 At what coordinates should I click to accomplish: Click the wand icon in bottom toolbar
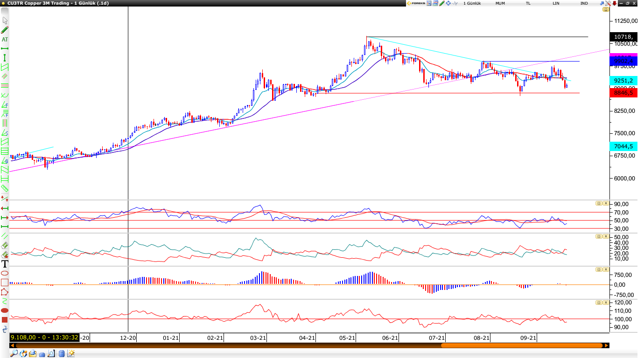(71, 354)
